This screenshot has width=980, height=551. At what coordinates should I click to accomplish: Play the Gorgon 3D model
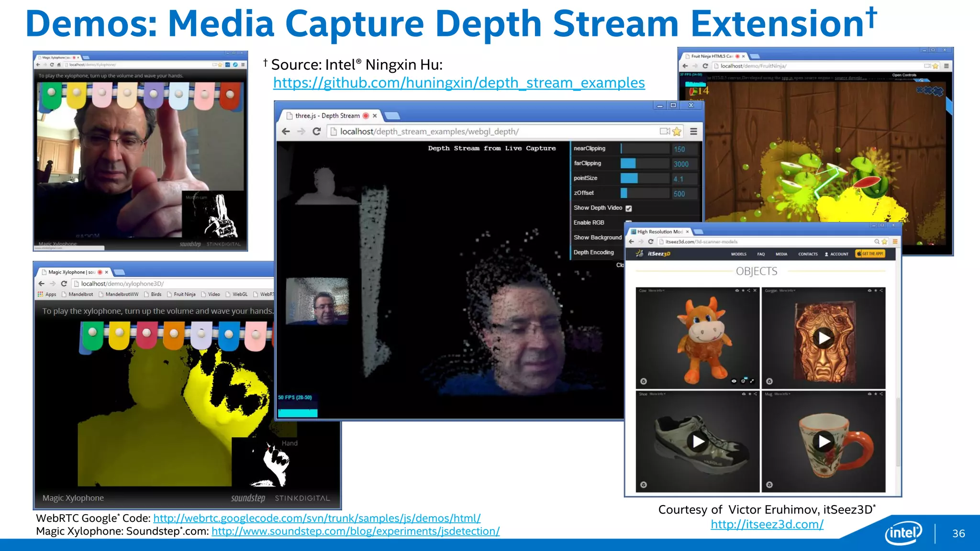click(x=824, y=338)
